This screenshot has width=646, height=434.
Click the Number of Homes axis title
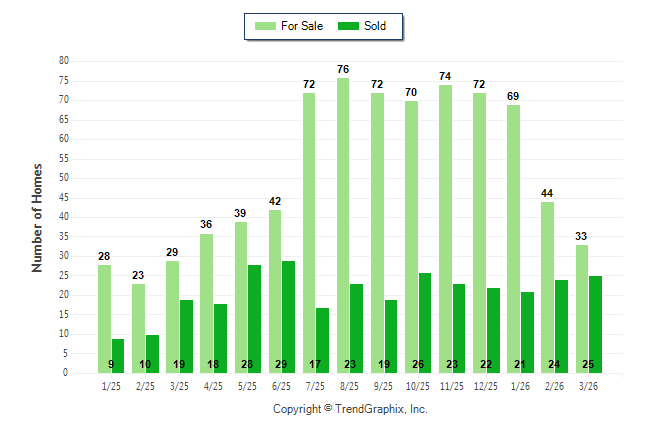37,217
